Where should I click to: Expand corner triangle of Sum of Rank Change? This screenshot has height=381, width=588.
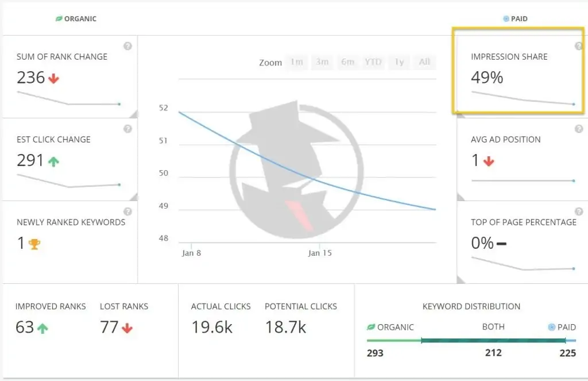point(133,114)
